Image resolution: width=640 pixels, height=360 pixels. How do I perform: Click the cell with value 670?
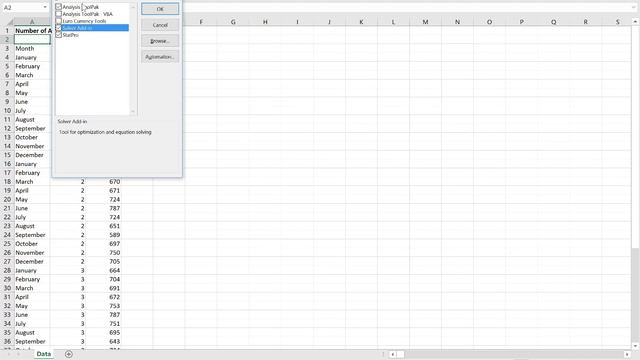[104, 182]
